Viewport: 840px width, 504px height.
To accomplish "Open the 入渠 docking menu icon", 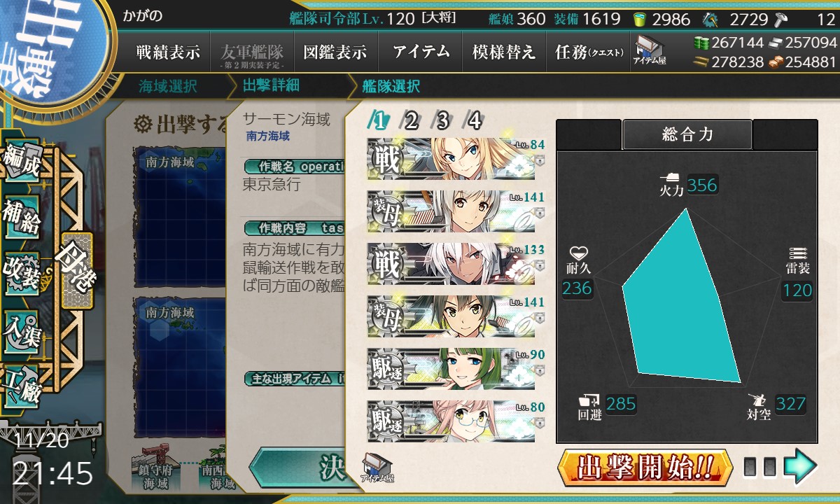I will click(21, 330).
